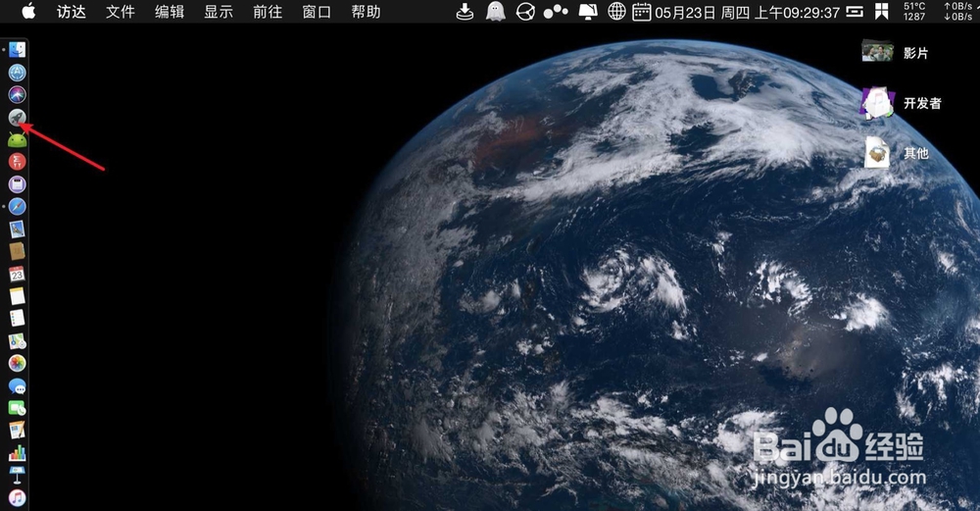Launch Safari from the Dock
The width and height of the screenshot is (980, 511).
[x=17, y=206]
